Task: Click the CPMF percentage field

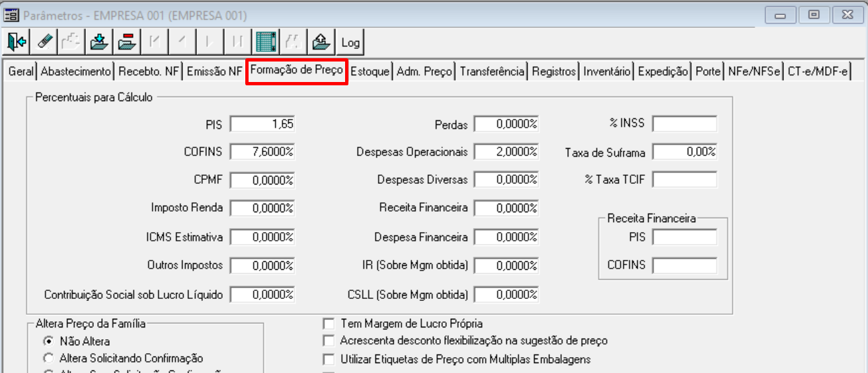Action: pos(262,180)
